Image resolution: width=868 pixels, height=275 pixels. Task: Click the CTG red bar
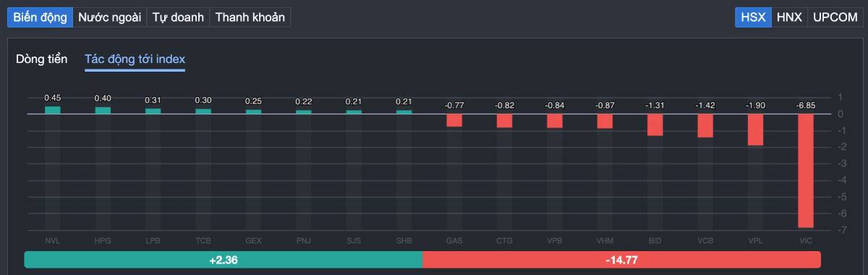505,121
